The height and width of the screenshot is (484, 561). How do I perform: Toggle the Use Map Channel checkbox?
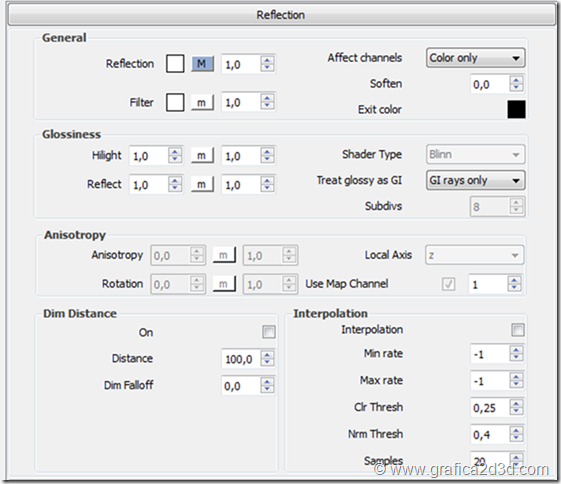(x=449, y=284)
